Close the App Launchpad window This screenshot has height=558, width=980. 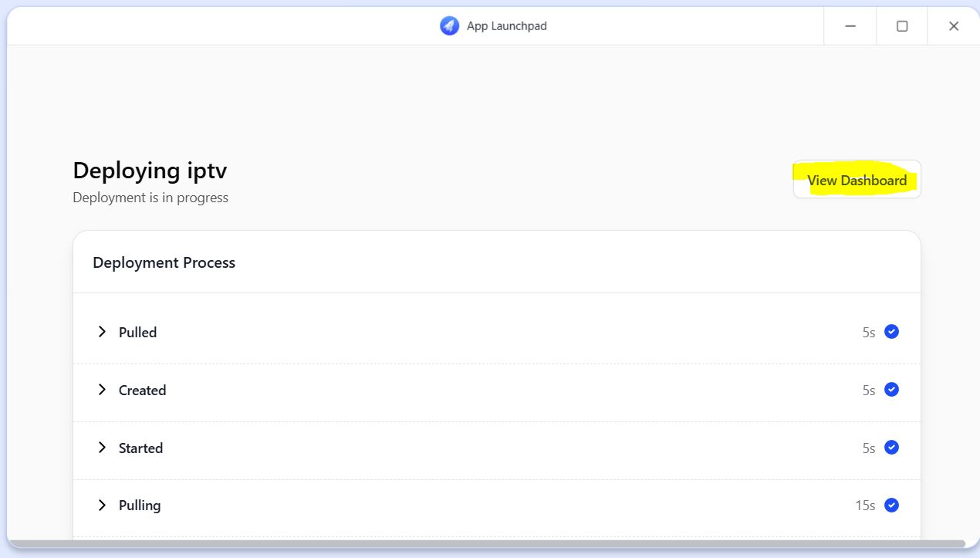click(954, 26)
